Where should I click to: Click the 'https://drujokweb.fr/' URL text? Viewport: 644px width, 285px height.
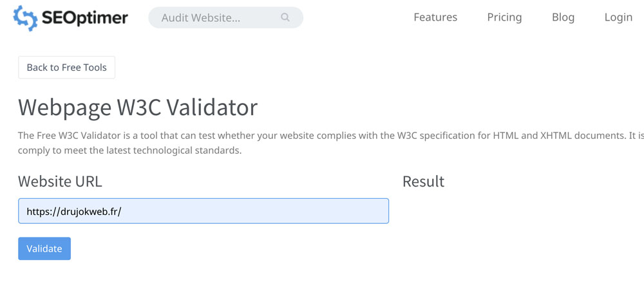point(74,212)
